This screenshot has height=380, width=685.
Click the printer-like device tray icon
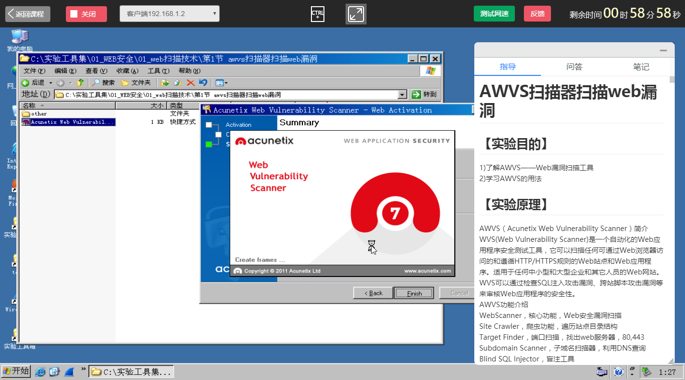pyautogui.click(x=602, y=372)
